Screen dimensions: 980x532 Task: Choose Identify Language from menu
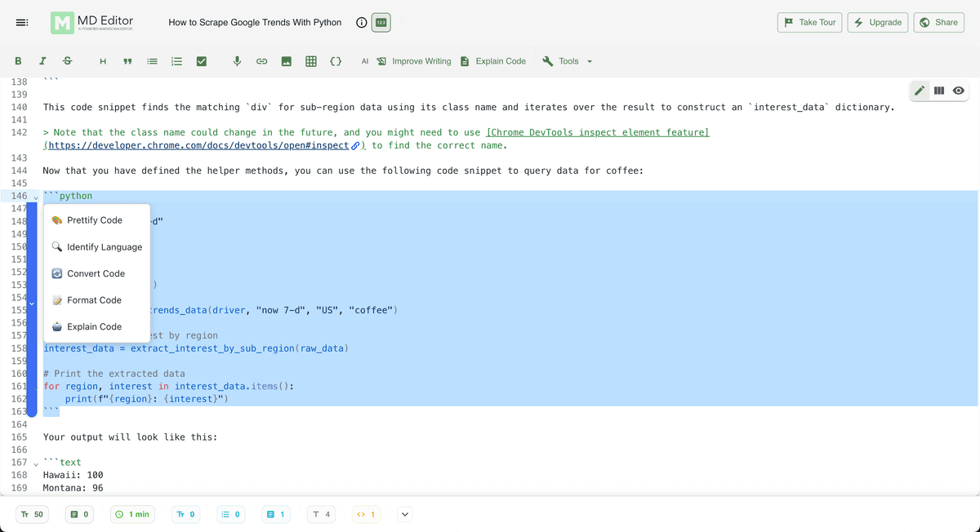(x=96, y=247)
